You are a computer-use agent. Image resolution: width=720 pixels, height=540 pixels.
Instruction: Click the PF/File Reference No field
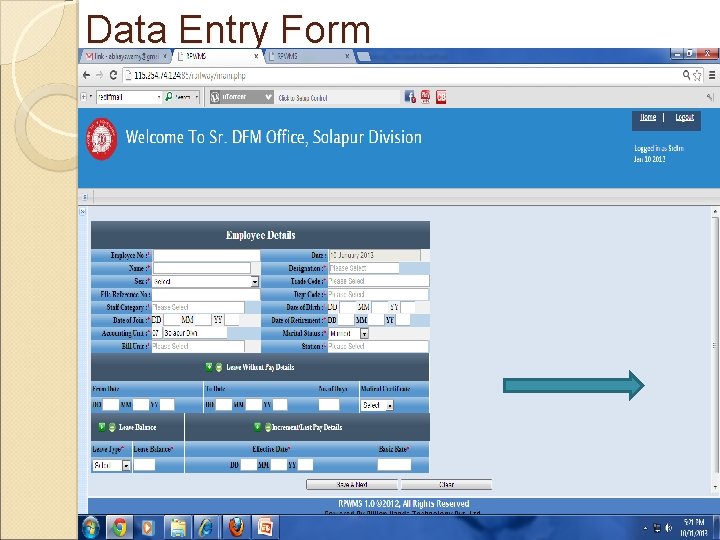(x=206, y=294)
